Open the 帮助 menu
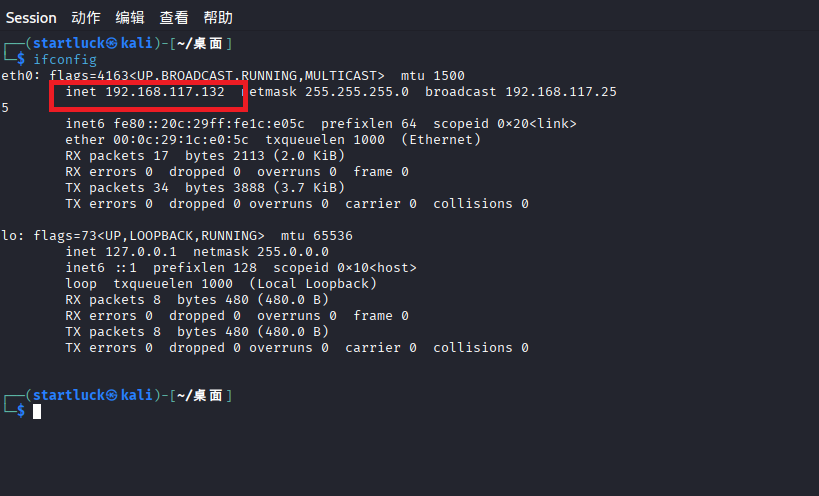The height and width of the screenshot is (496, 819). (x=218, y=18)
